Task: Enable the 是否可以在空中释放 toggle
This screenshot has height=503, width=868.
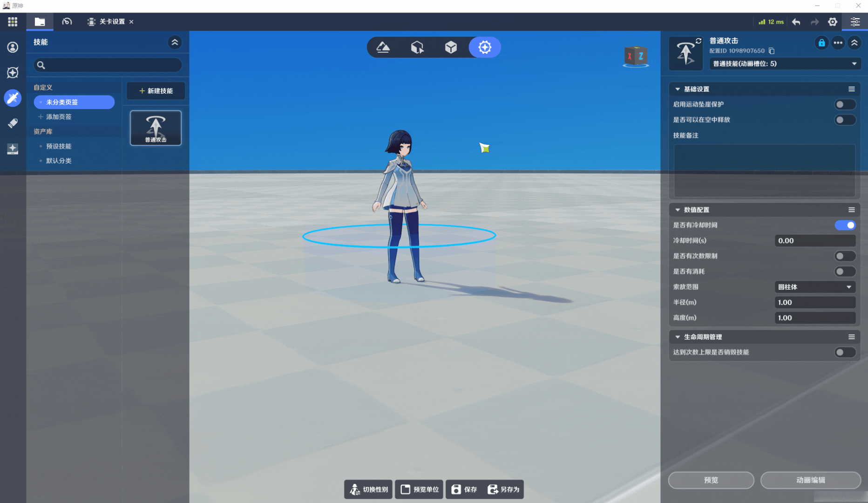Action: click(x=845, y=120)
